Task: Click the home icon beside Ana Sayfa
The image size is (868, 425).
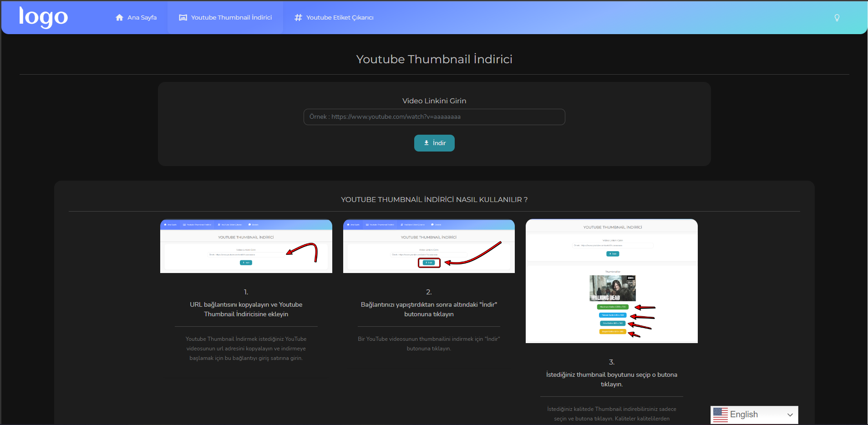Action: 119,18
